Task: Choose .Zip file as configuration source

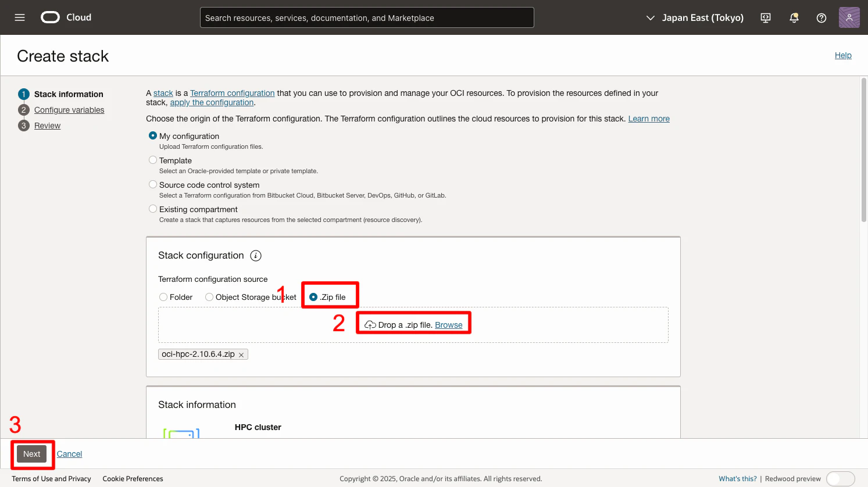Action: (x=313, y=297)
